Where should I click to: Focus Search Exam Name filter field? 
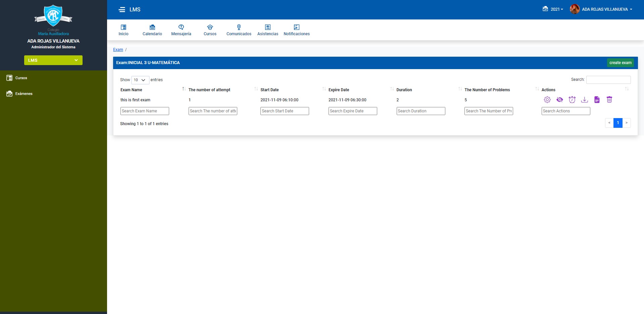tap(145, 111)
